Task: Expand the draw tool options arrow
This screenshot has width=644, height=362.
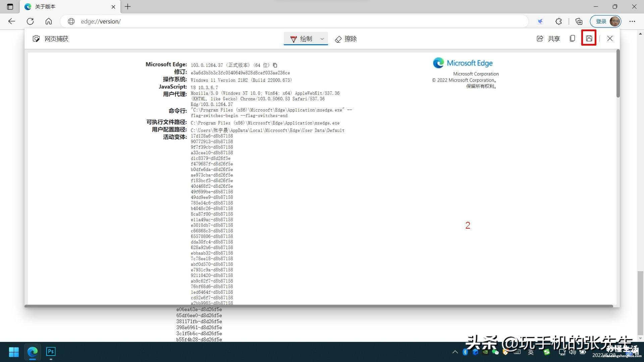Action: pos(322,39)
